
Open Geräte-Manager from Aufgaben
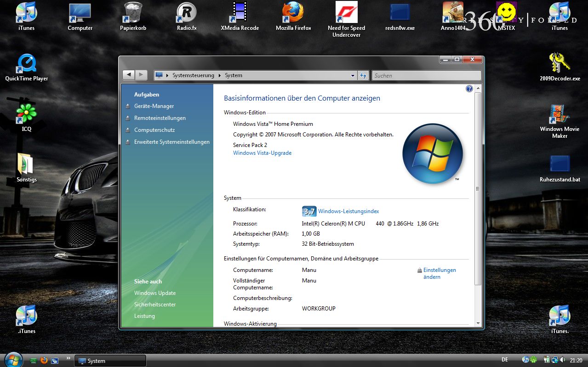154,106
